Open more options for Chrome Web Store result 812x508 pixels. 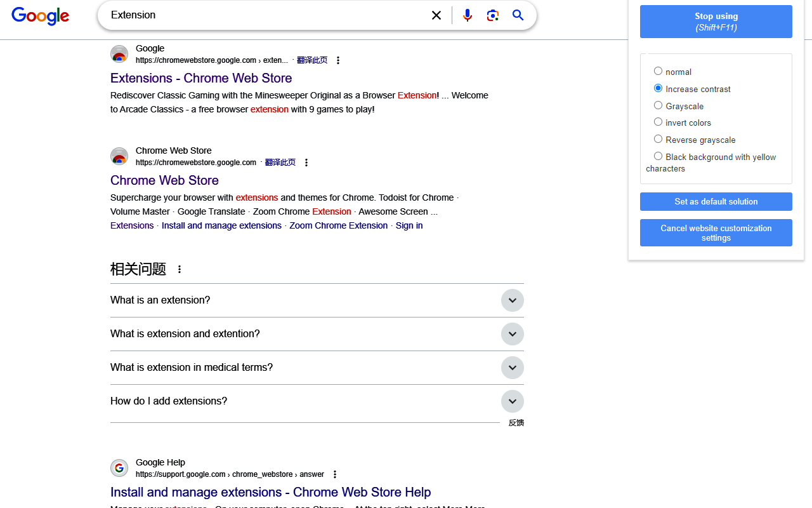tap(306, 163)
